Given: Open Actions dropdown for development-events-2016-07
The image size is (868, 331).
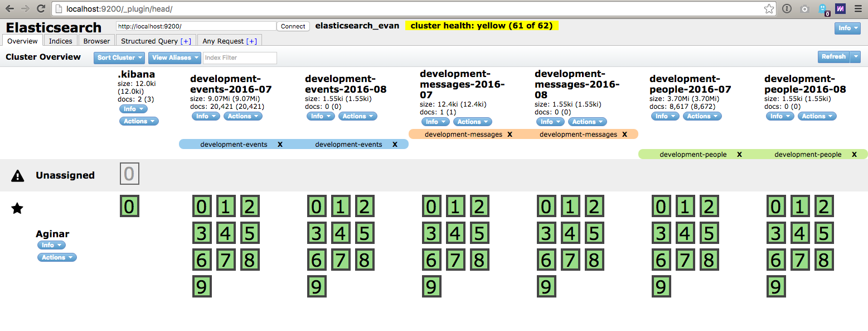Looking at the screenshot, I should pos(243,116).
